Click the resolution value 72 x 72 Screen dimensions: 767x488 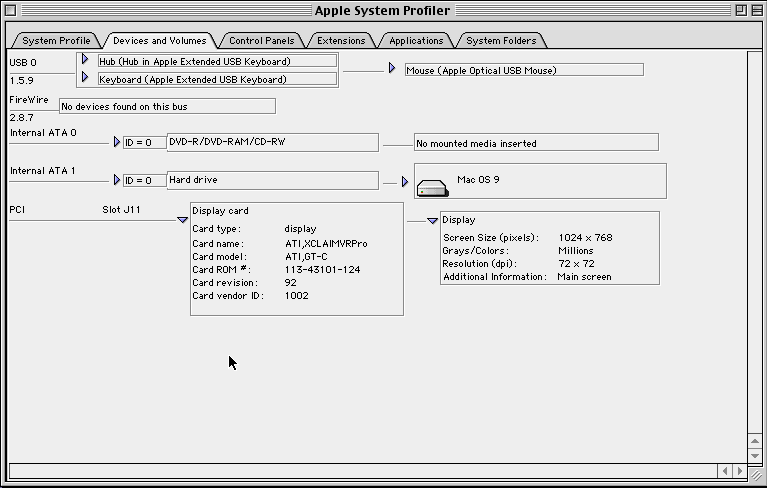point(576,264)
